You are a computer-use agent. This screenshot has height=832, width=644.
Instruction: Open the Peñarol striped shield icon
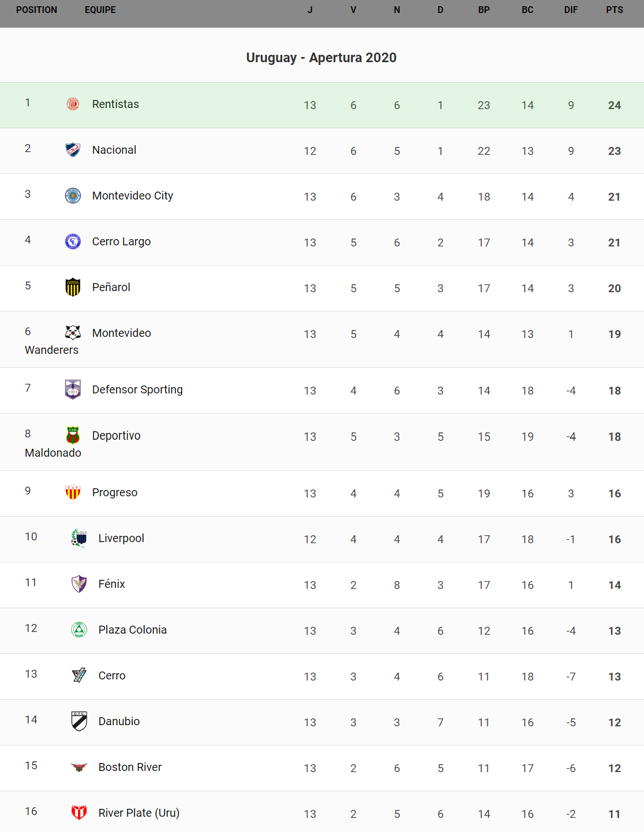73,287
